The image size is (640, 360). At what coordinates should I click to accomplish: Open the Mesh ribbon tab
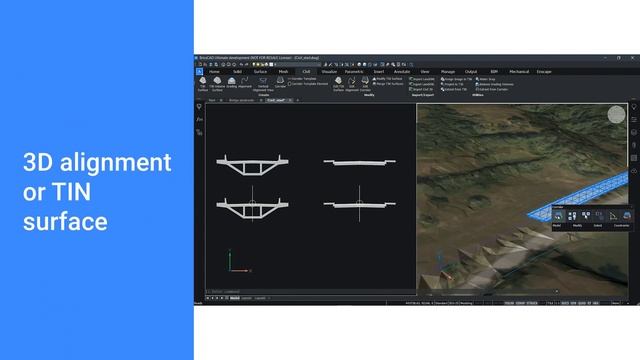tap(283, 71)
